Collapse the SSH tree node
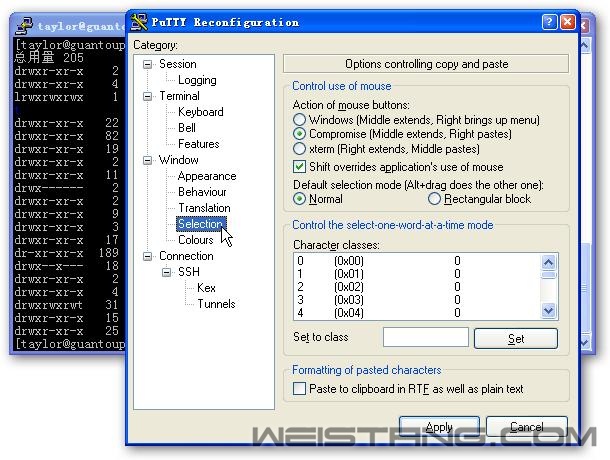This screenshot has width=610, height=460. [x=167, y=272]
